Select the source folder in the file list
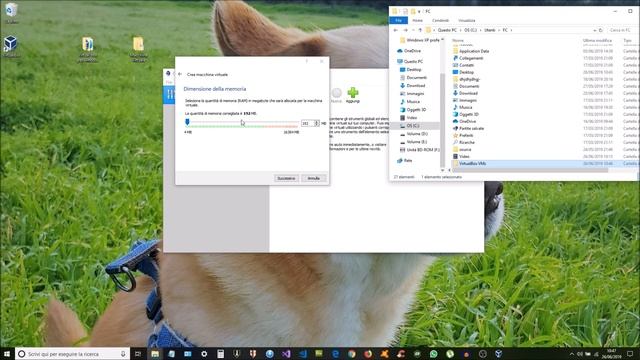Viewport: 640px width, 360px height. [465, 149]
